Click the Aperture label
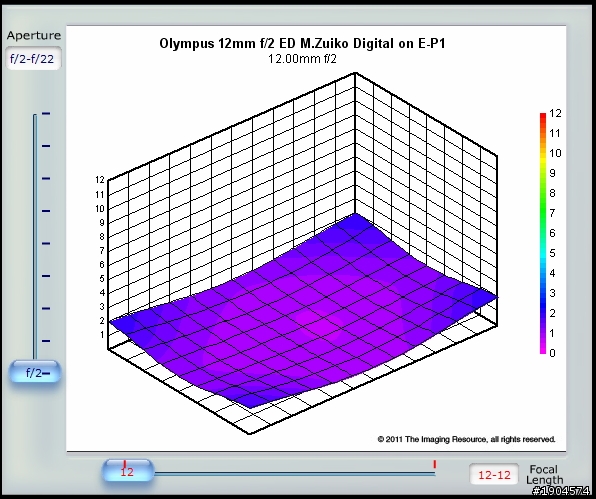 [x=34, y=35]
